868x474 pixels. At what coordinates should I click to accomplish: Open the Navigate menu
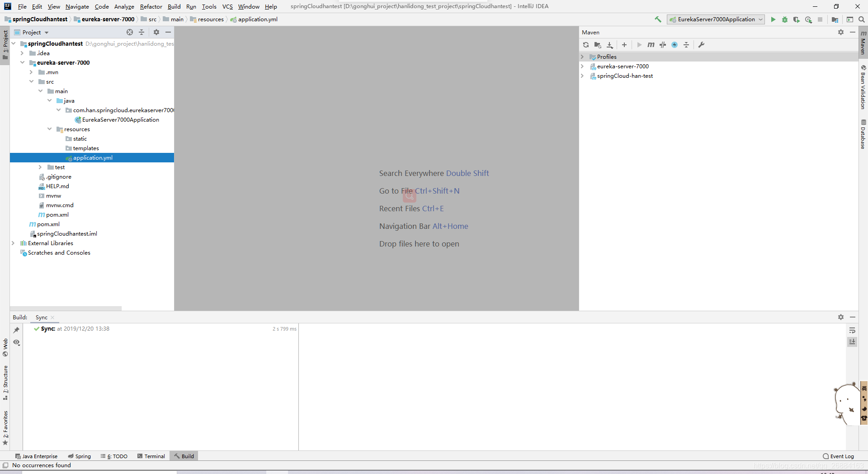point(77,6)
